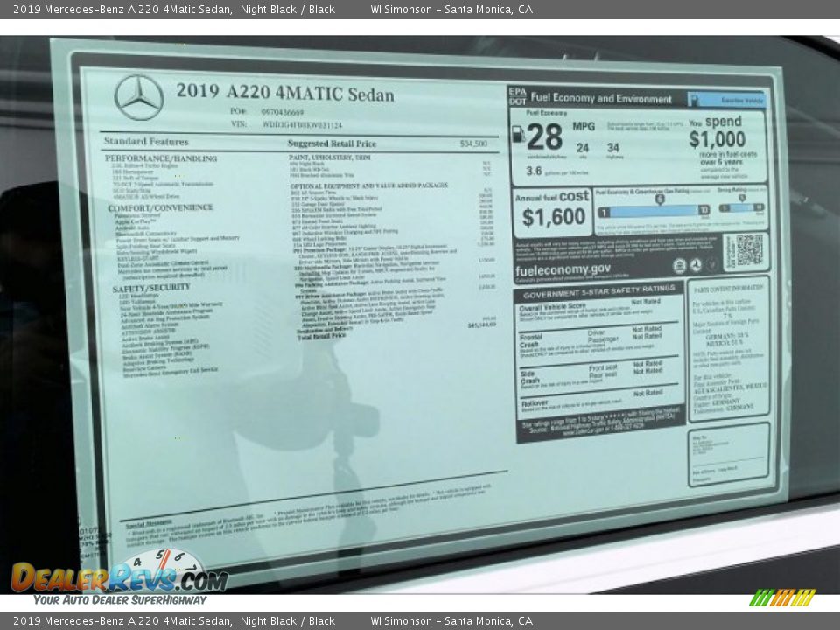Click the Parts Content Information box
Image resolution: width=840 pixels, height=630 pixels.
coord(729,348)
